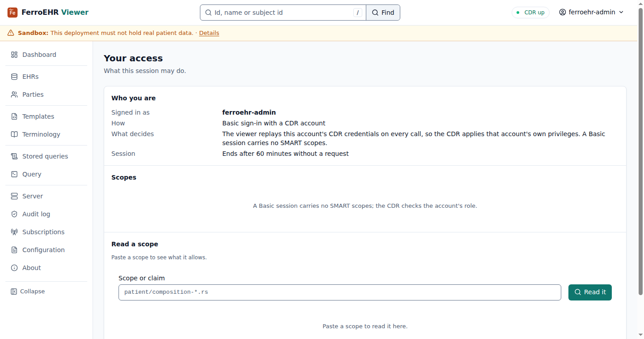Go to the Subscriptions page
The height and width of the screenshot is (339, 644).
tap(47, 232)
